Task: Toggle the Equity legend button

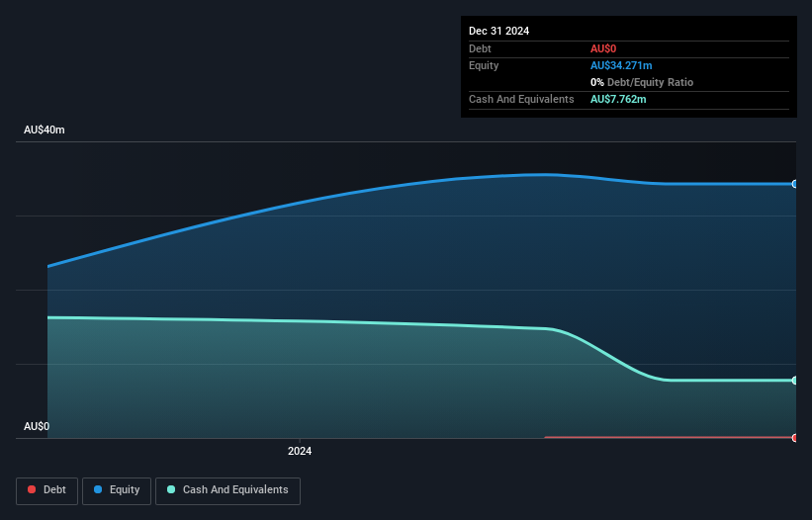Action: [117, 490]
